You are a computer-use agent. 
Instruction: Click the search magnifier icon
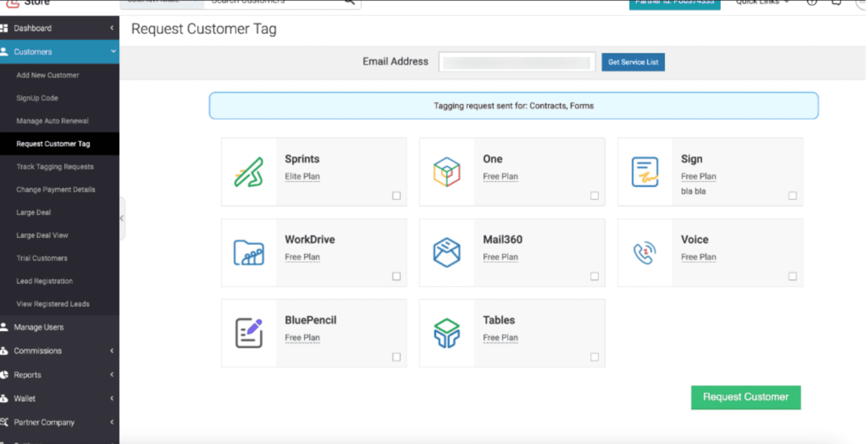349,2
